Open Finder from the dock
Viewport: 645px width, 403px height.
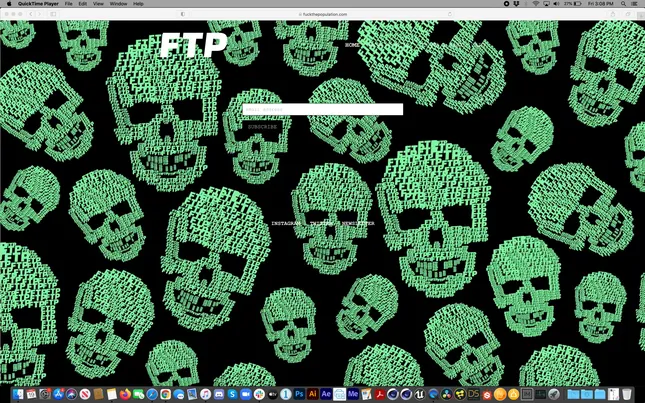click(x=18, y=394)
